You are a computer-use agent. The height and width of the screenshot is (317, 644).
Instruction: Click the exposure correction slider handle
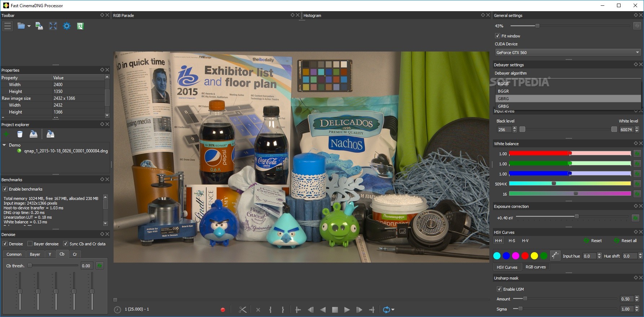pos(577,216)
